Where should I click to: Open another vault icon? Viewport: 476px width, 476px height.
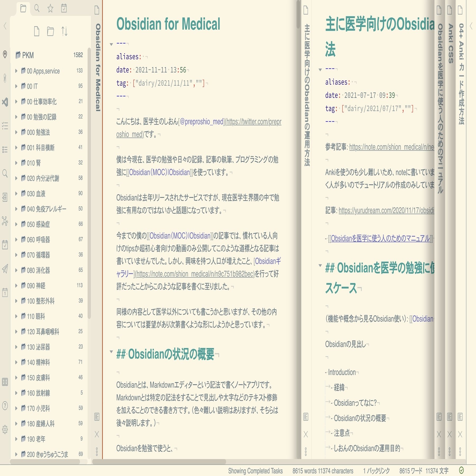[5, 382]
